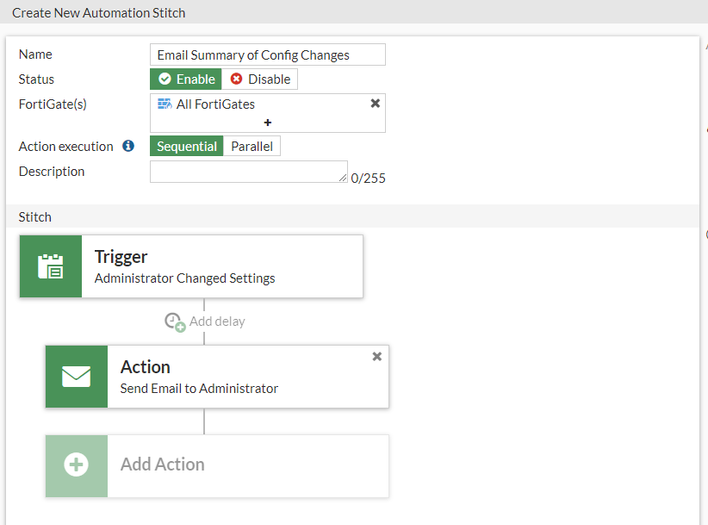This screenshot has height=525, width=708.
Task: Click the Action envelope icon
Action: click(x=76, y=376)
